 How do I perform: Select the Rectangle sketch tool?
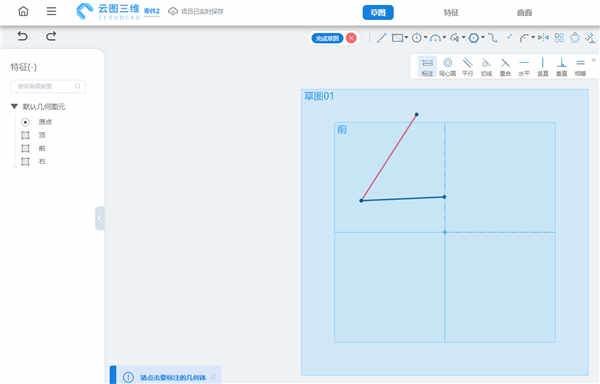[398, 38]
